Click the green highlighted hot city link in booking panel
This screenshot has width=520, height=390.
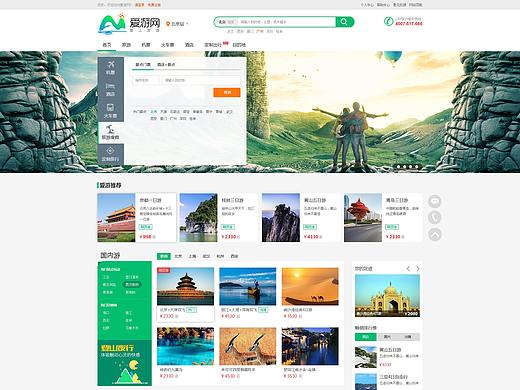click(x=154, y=112)
